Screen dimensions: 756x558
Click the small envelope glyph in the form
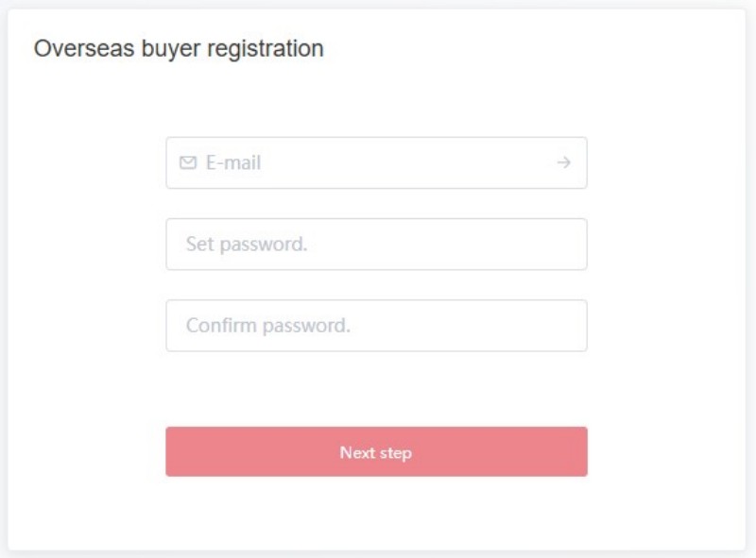click(x=188, y=163)
